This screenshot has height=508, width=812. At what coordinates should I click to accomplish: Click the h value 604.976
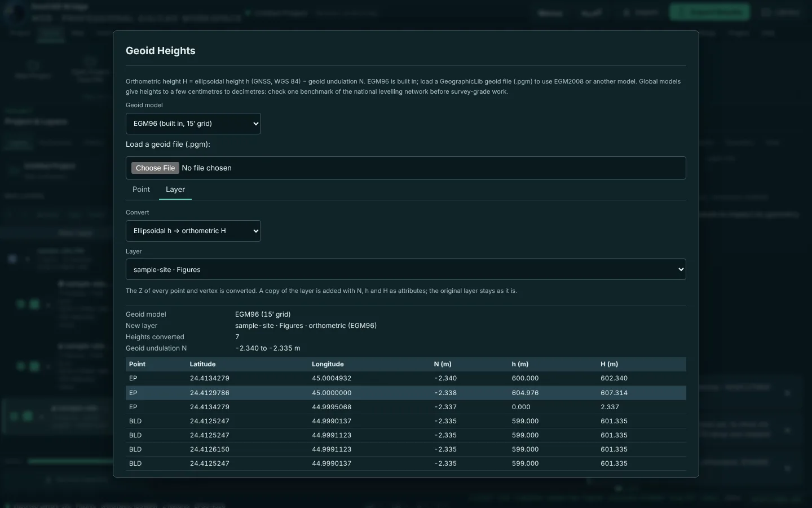[x=526, y=393]
